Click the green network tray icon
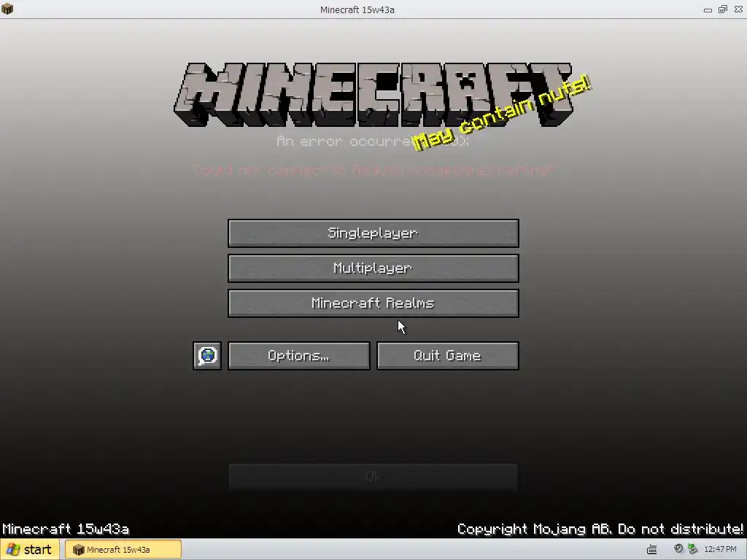The height and width of the screenshot is (560, 747). (x=692, y=549)
